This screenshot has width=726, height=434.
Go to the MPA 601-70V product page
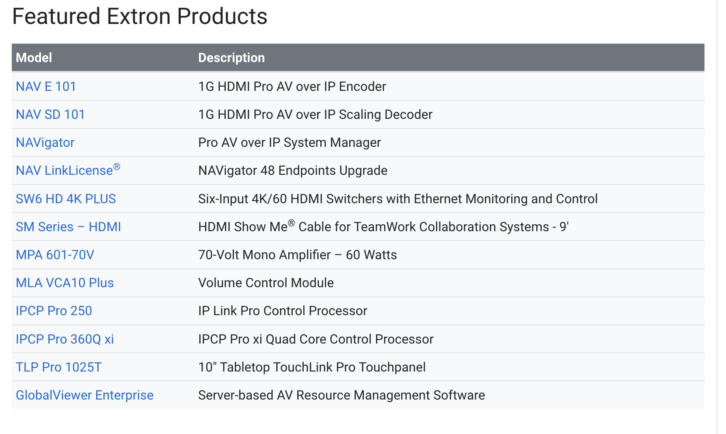pos(55,255)
